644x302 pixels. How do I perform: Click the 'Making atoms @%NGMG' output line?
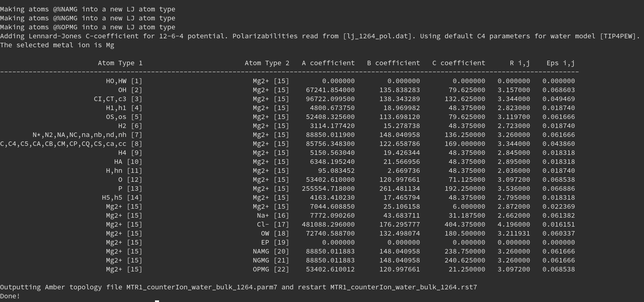87,18
